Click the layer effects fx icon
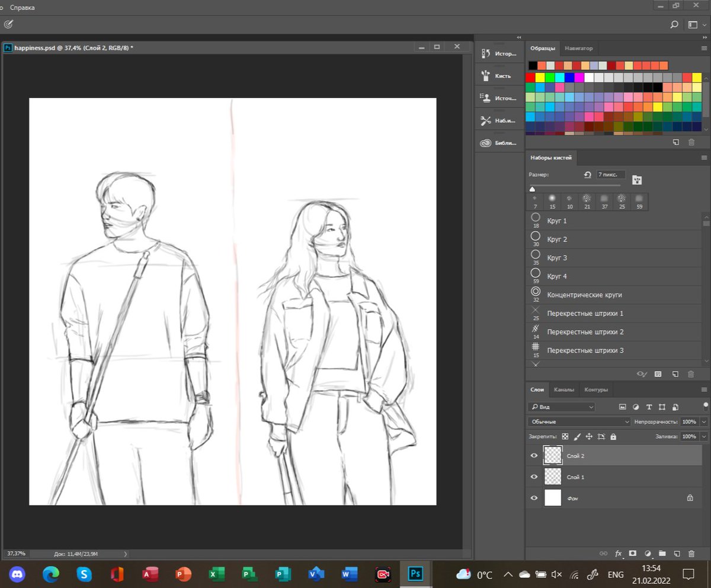This screenshot has height=588, width=711. (x=618, y=553)
